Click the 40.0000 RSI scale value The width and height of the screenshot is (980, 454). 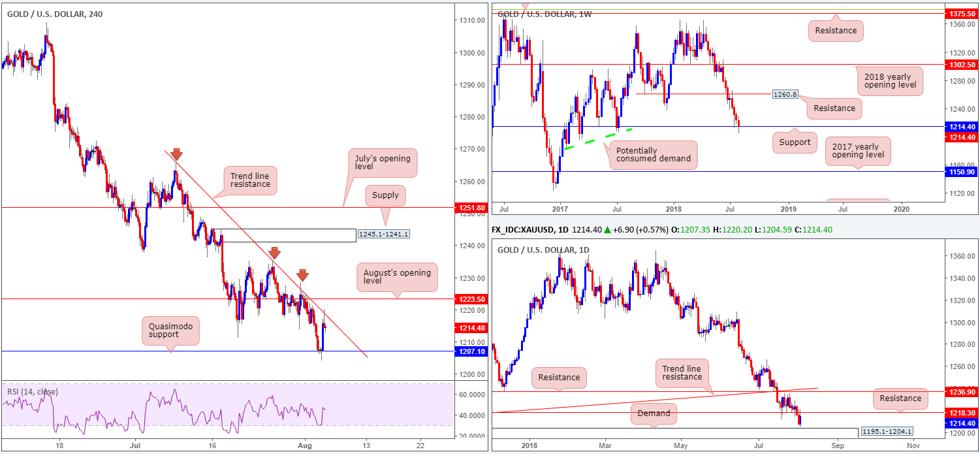471,415
